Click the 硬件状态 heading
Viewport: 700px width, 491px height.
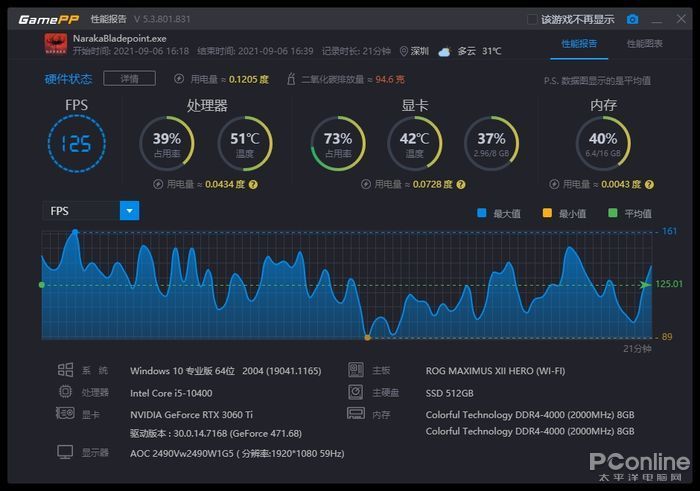click(68, 79)
